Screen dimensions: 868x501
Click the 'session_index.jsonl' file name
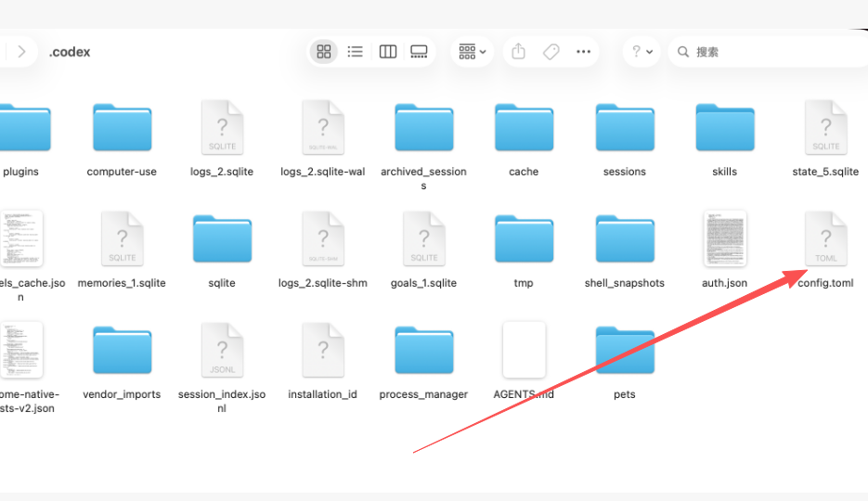pyautogui.click(x=222, y=401)
